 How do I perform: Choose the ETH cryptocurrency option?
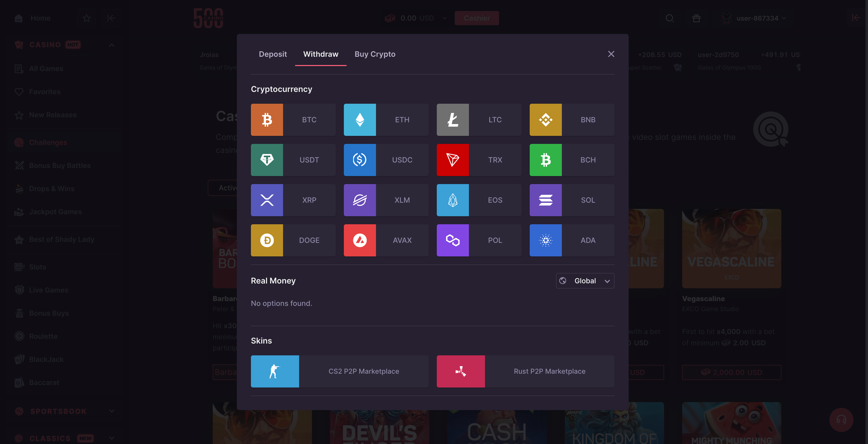[386, 120]
